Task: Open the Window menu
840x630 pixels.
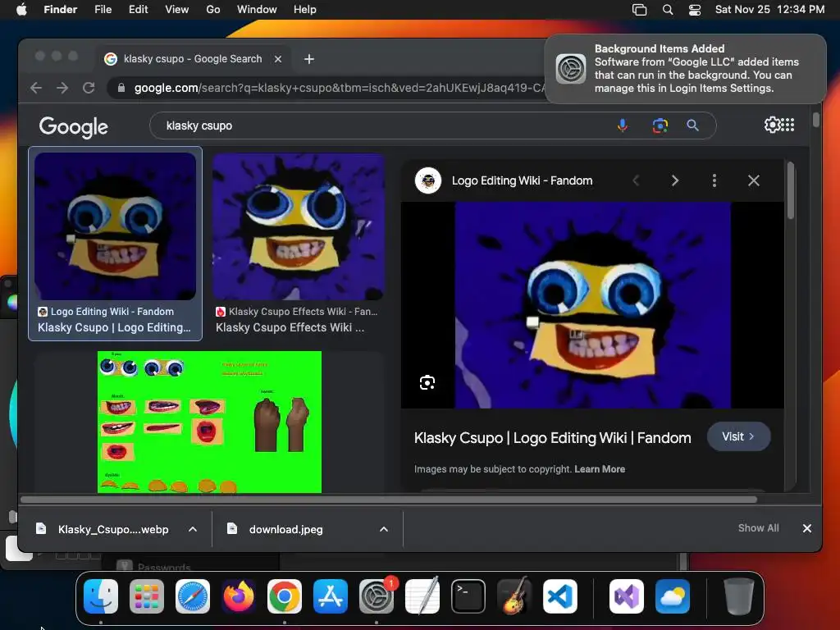Action: tap(257, 9)
